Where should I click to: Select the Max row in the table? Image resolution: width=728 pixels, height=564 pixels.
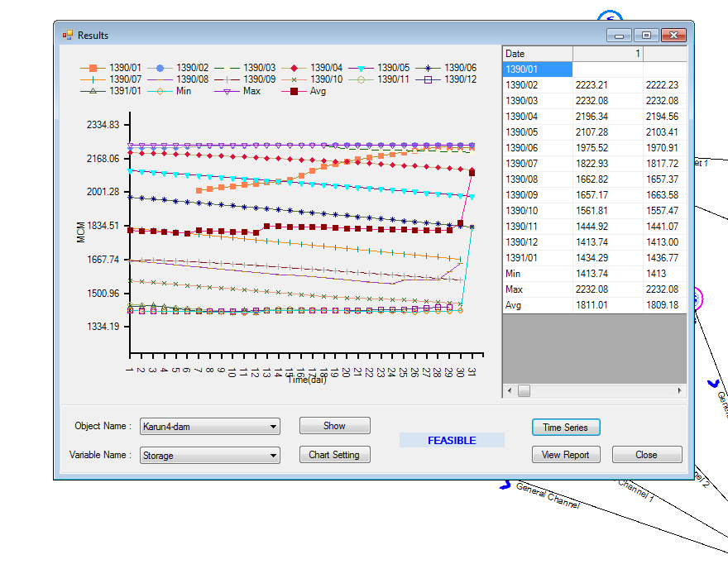tap(537, 289)
